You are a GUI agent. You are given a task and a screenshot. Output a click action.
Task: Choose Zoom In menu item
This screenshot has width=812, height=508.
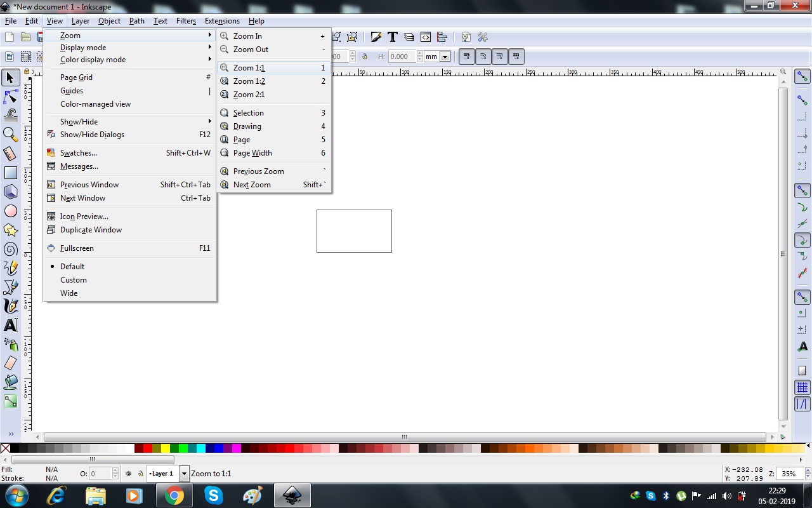click(273, 36)
